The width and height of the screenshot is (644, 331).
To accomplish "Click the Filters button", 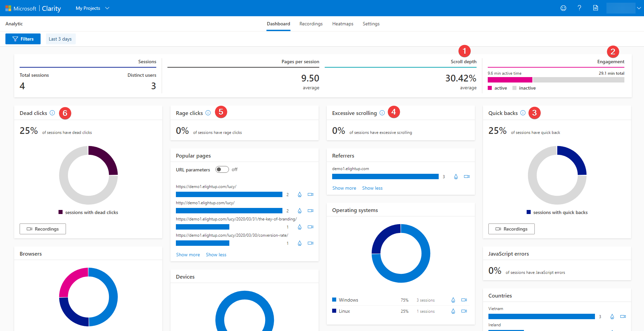I will (23, 39).
